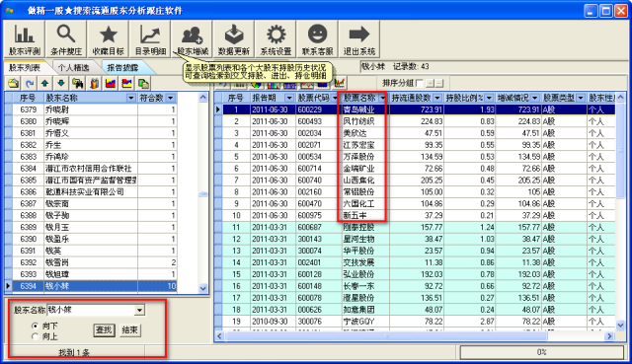Screen dimensions: 632x364
Task: Click the green down-arrow icon
Action: 61,83
